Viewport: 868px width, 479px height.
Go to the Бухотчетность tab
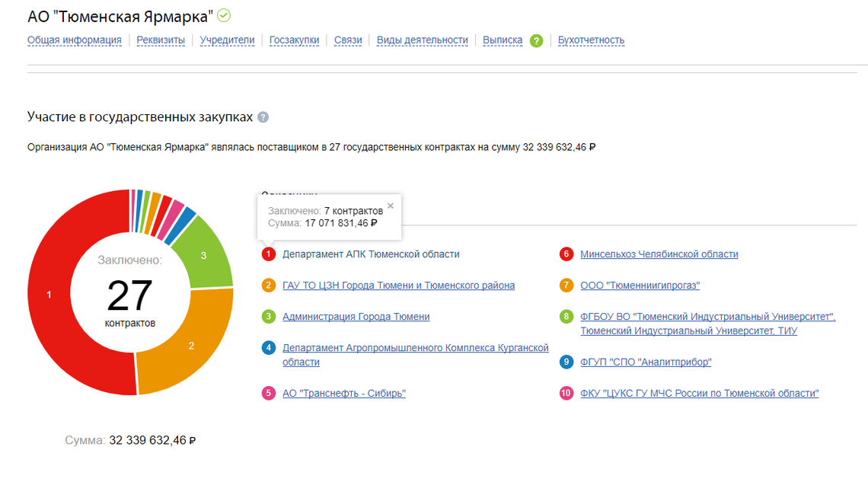click(x=591, y=40)
